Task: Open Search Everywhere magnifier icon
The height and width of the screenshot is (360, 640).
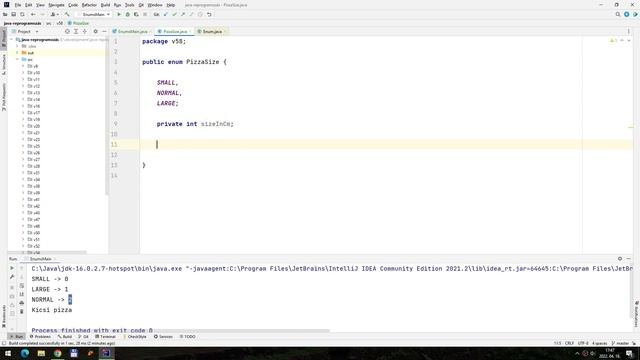Action: (618, 14)
